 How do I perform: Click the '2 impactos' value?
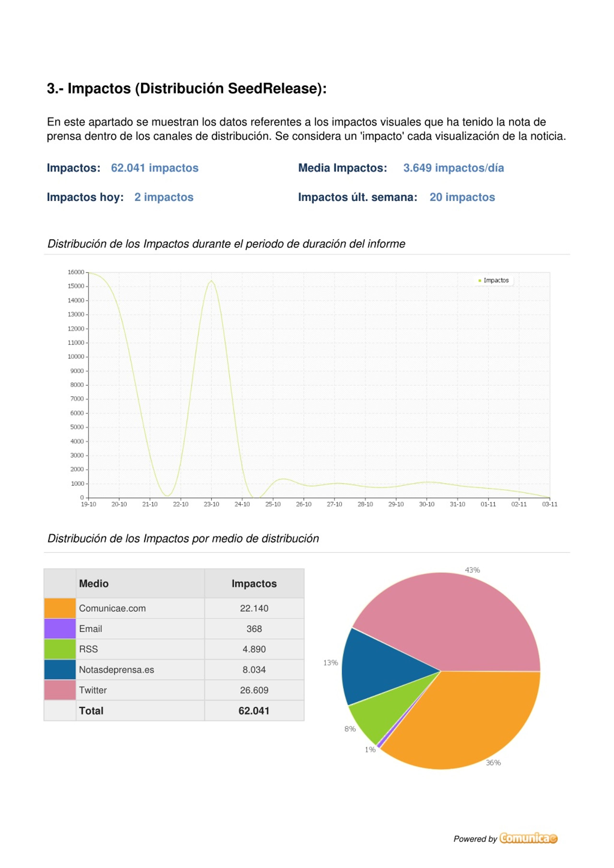tap(164, 197)
